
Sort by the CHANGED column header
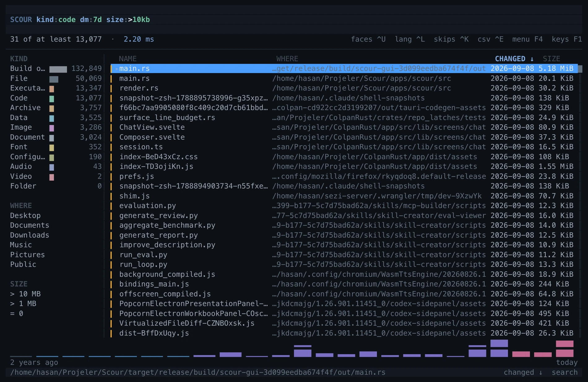click(x=514, y=59)
